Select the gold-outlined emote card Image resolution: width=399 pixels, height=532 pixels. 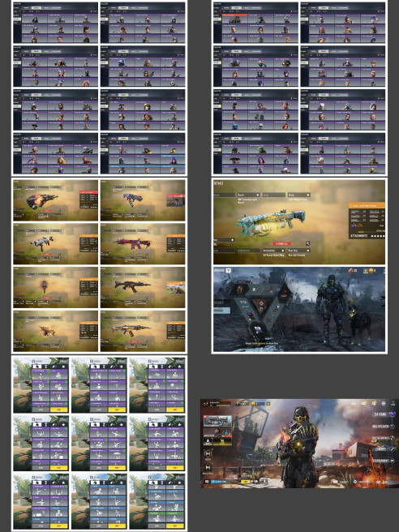point(41,375)
